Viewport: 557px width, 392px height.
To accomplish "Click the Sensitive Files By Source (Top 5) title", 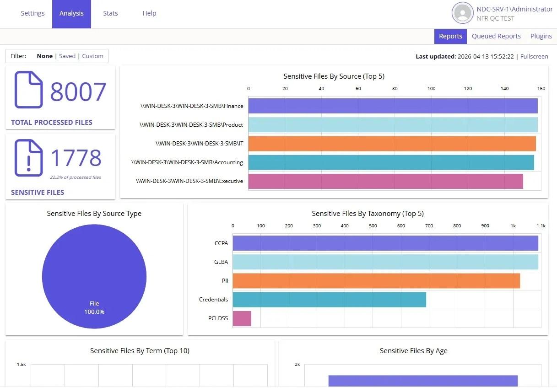I will [334, 76].
